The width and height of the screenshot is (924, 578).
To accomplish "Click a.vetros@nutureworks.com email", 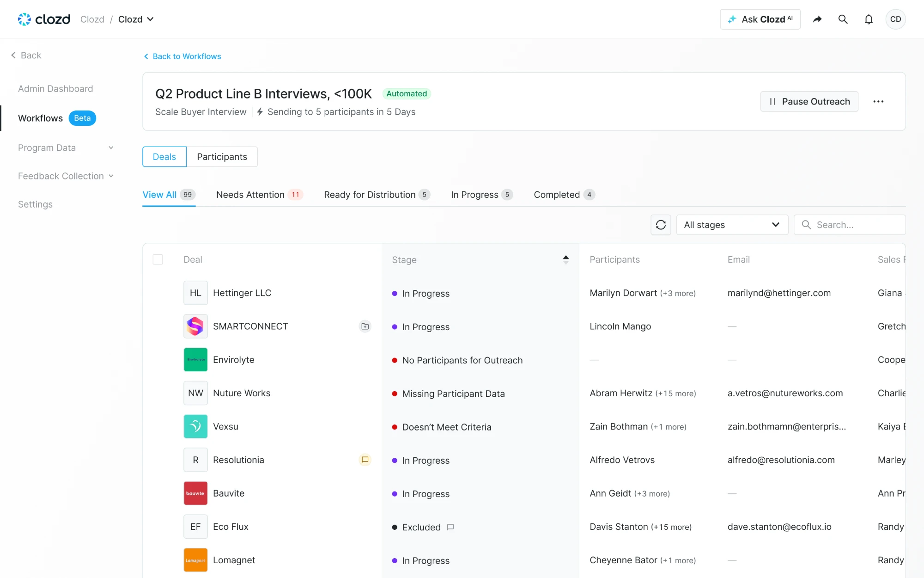I will pyautogui.click(x=785, y=393).
